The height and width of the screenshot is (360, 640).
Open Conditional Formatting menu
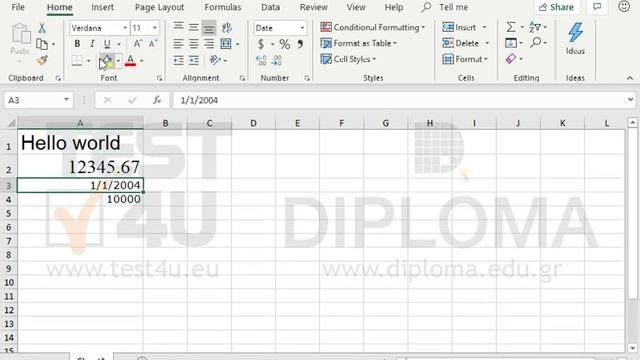(x=373, y=27)
